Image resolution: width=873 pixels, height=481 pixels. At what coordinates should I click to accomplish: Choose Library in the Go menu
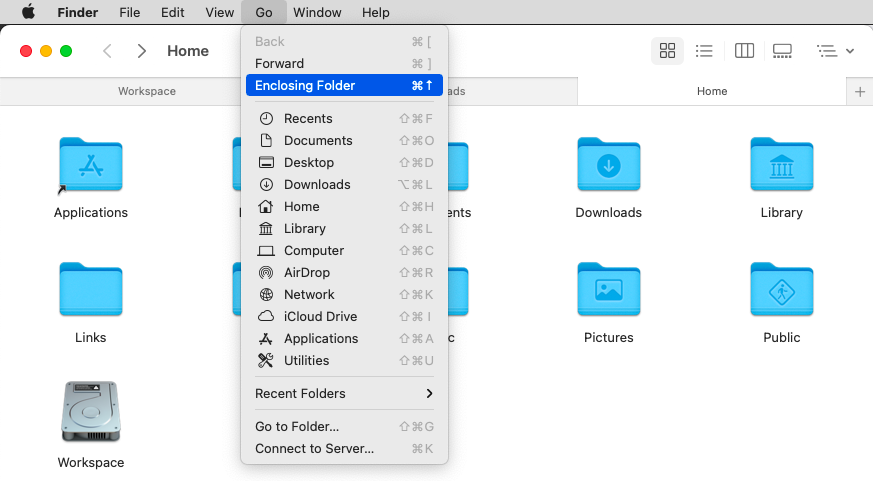[344, 228]
